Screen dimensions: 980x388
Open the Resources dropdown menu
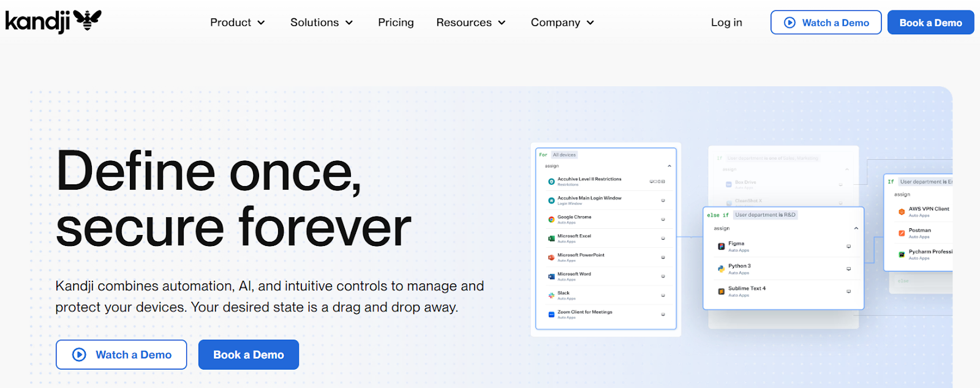(471, 23)
